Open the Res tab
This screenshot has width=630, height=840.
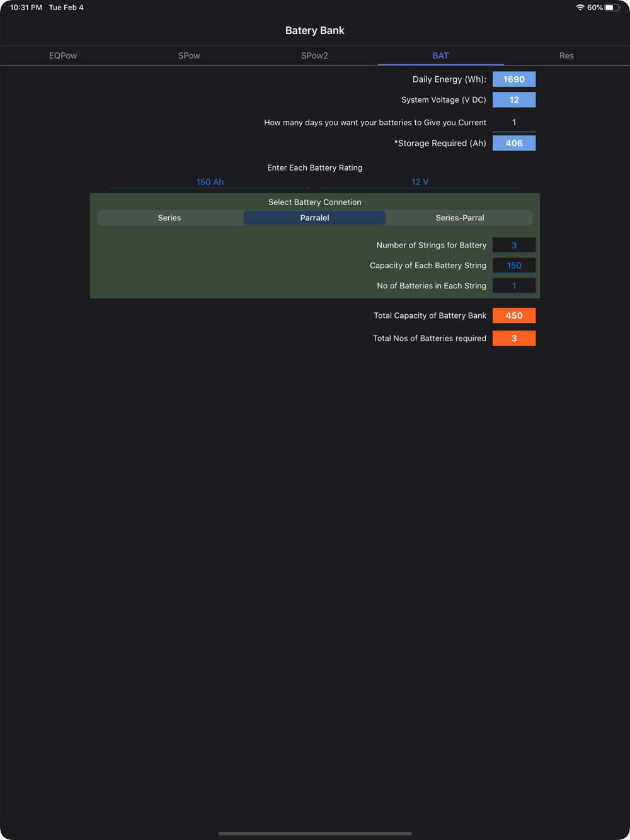click(566, 55)
